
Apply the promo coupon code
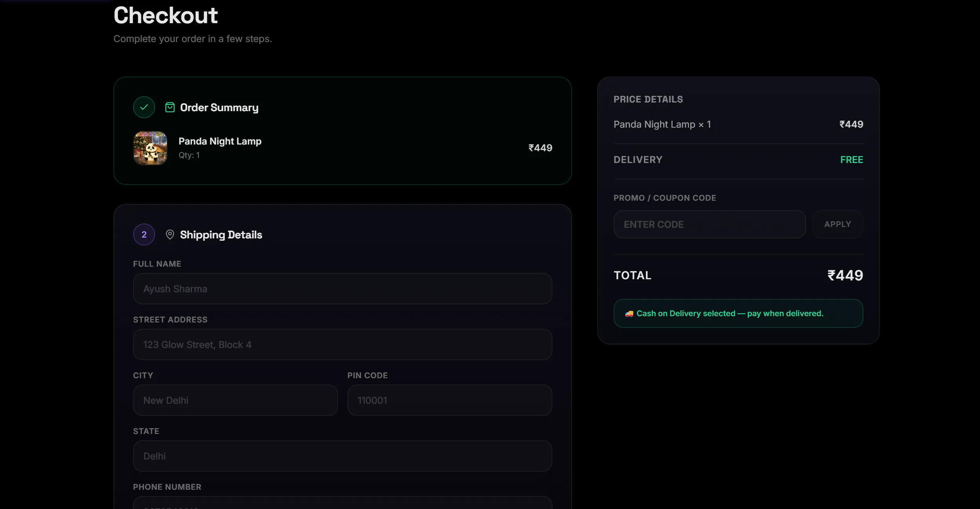[x=837, y=224]
